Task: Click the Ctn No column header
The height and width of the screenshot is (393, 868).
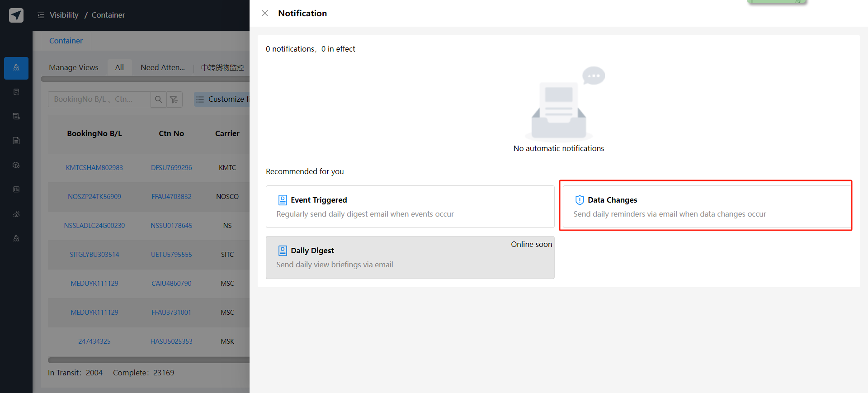Action: [x=171, y=133]
